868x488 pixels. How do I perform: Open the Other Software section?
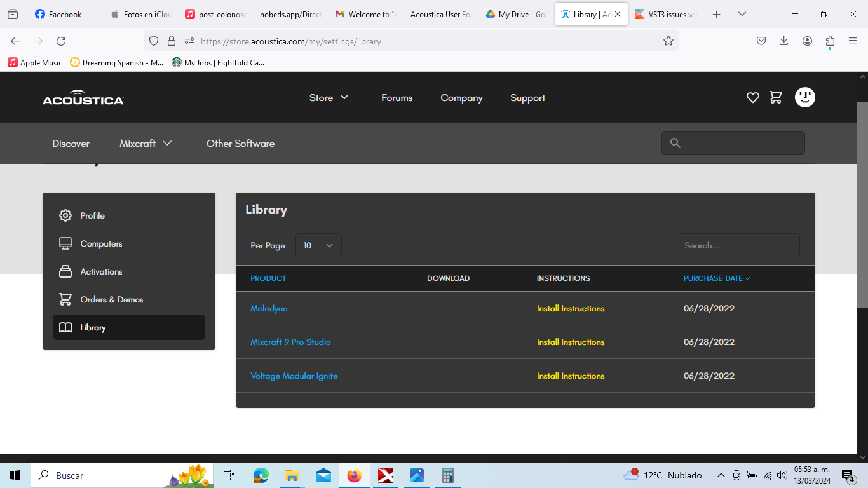coord(241,143)
